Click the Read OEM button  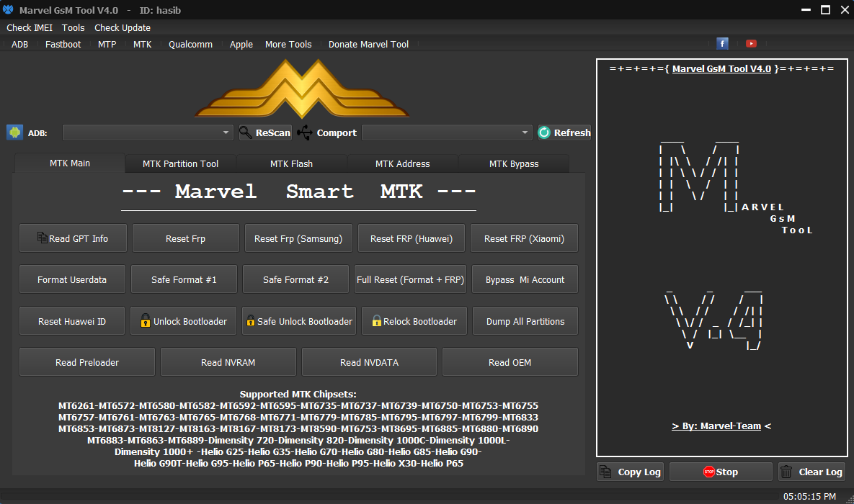click(x=510, y=362)
